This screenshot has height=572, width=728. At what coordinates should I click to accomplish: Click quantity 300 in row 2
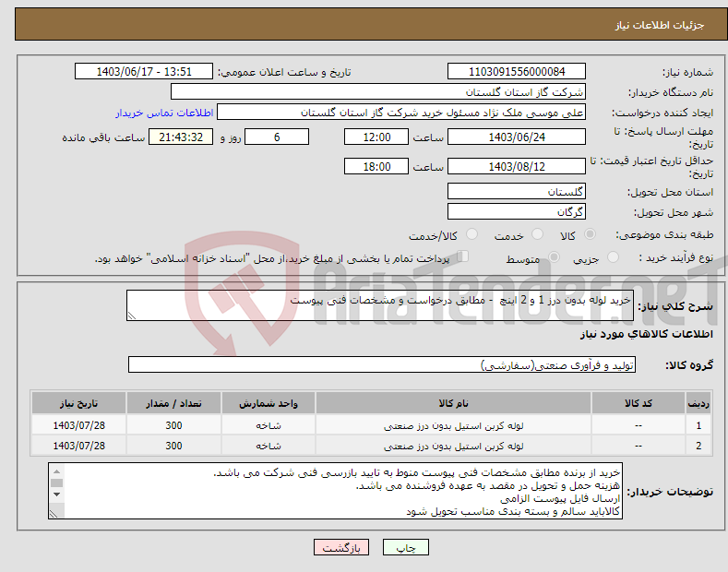click(x=173, y=446)
